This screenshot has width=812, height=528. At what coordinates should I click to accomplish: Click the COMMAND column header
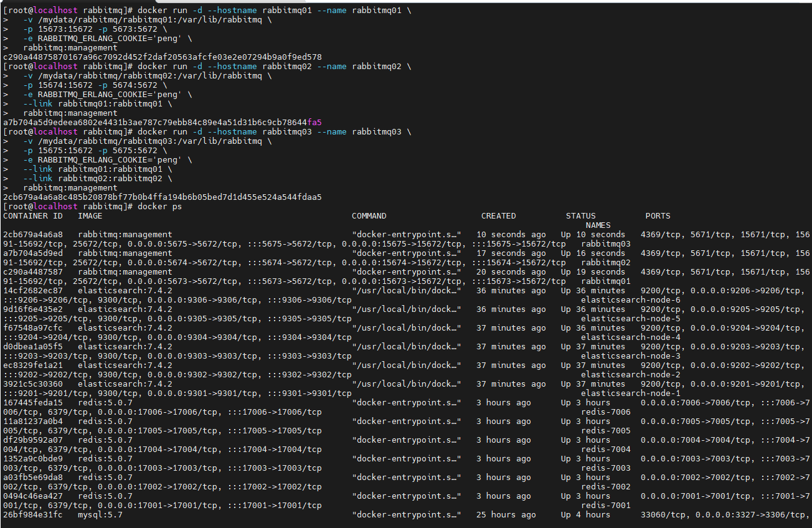pos(369,216)
